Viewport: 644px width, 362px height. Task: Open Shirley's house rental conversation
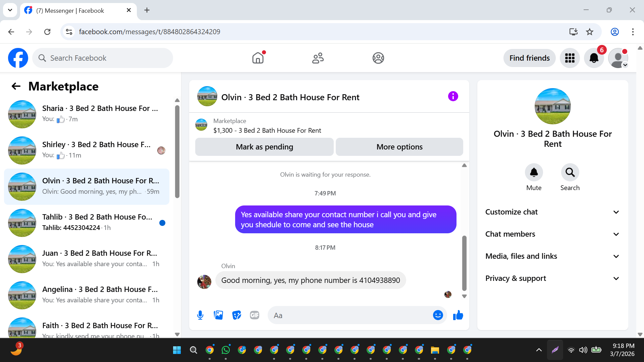87,150
